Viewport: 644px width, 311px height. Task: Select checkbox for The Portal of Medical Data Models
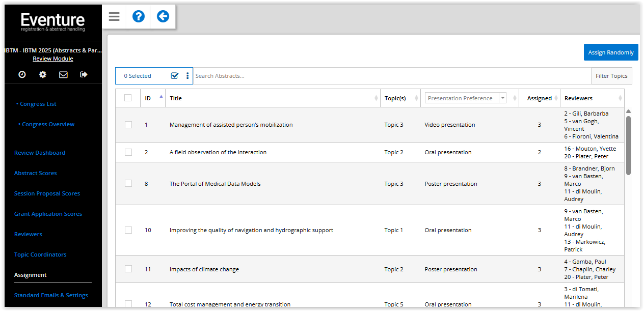point(128,184)
